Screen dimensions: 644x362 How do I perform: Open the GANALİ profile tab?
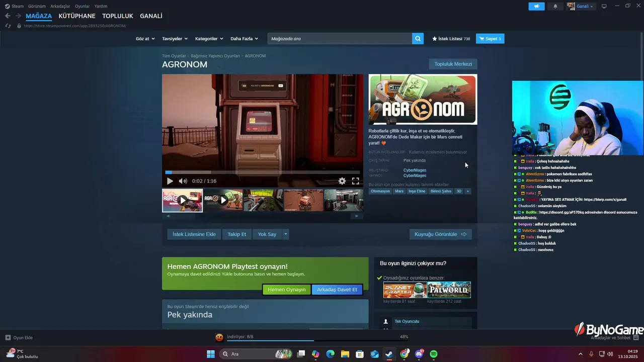point(151,16)
